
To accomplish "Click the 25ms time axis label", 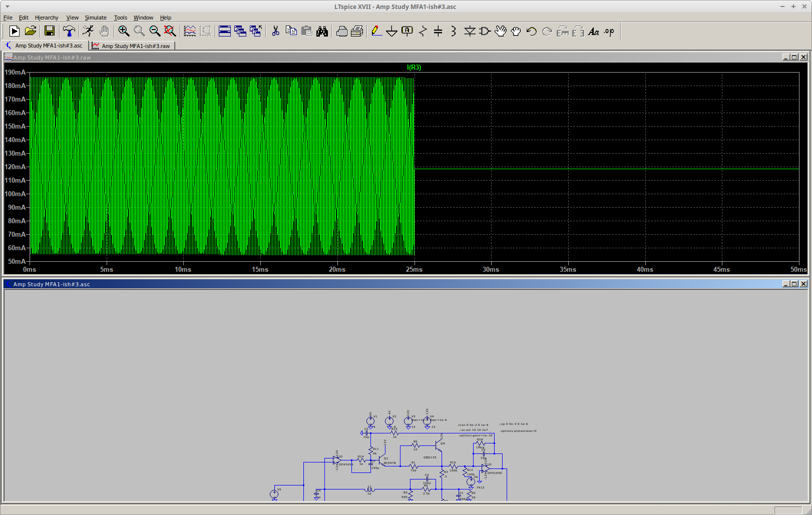I will (x=414, y=269).
